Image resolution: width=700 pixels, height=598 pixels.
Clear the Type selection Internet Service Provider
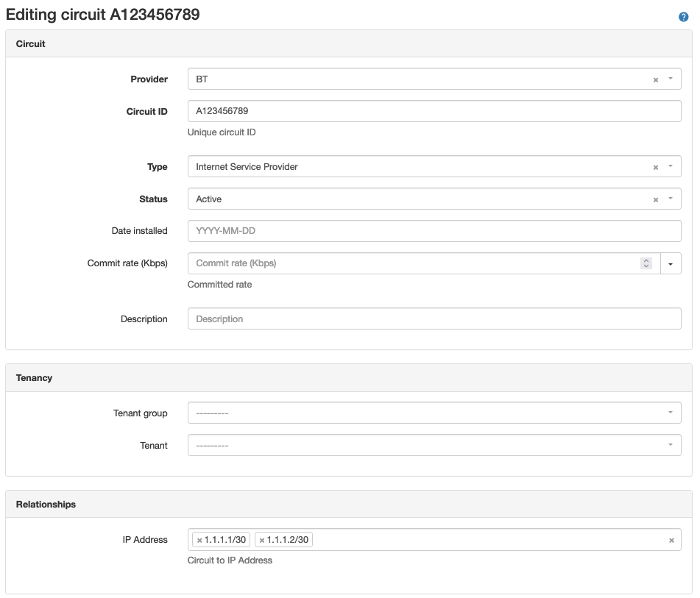(x=655, y=168)
